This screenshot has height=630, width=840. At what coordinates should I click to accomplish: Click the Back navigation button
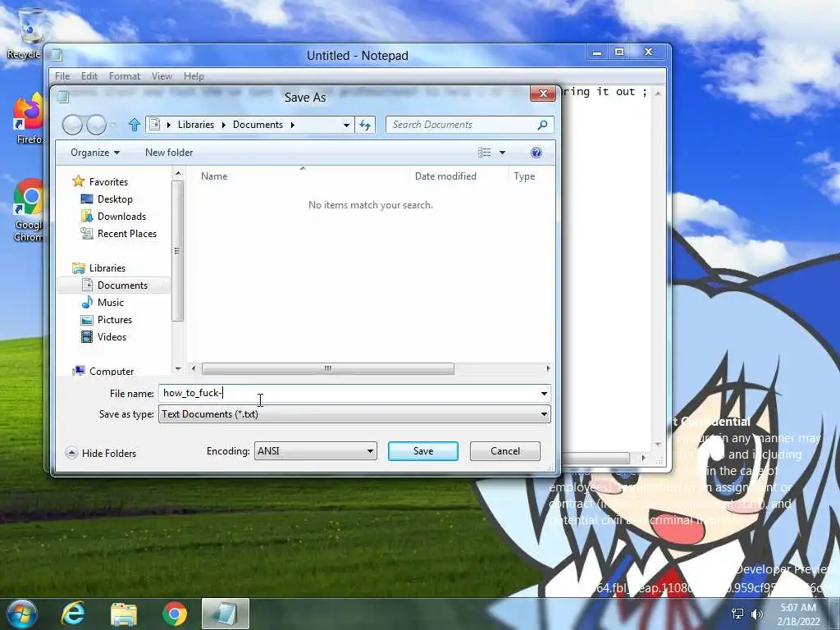tap(72, 125)
